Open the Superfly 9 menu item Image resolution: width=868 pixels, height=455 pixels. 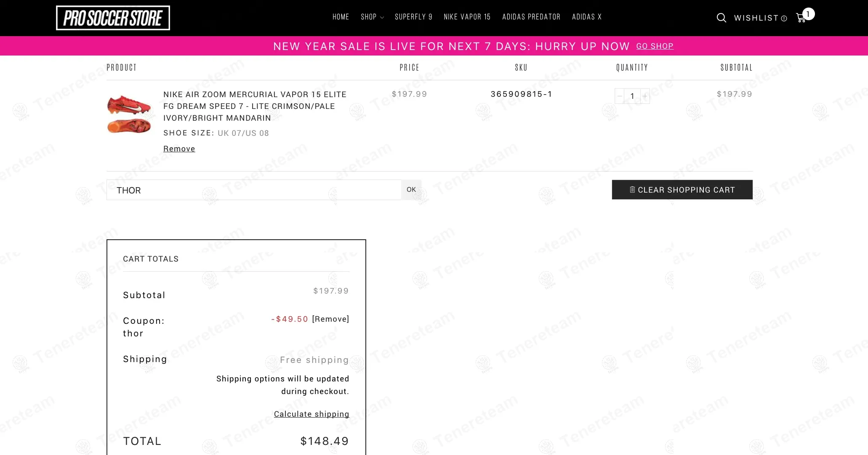(x=413, y=17)
